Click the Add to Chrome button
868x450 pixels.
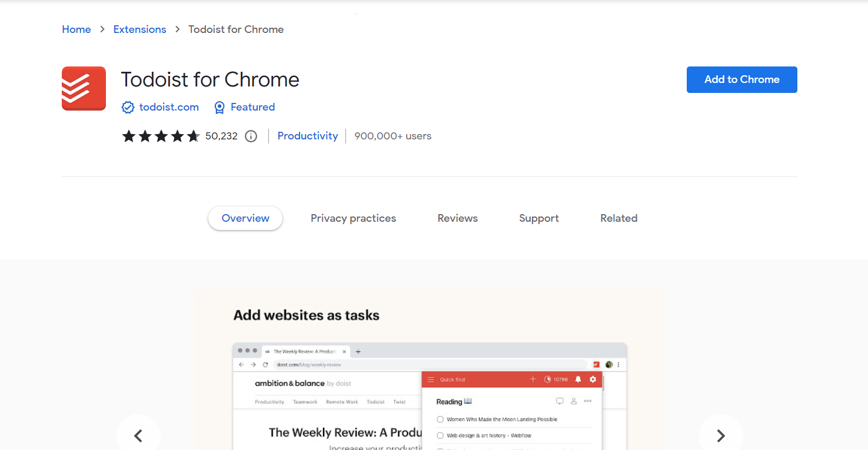(x=741, y=79)
